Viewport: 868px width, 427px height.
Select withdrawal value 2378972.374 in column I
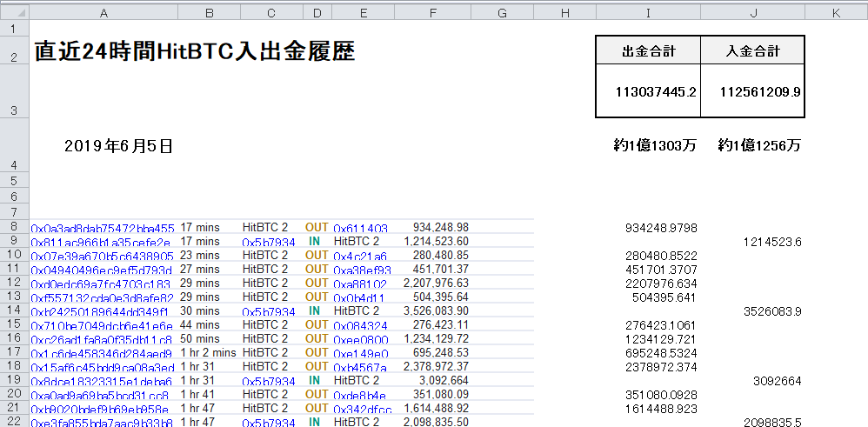661,367
